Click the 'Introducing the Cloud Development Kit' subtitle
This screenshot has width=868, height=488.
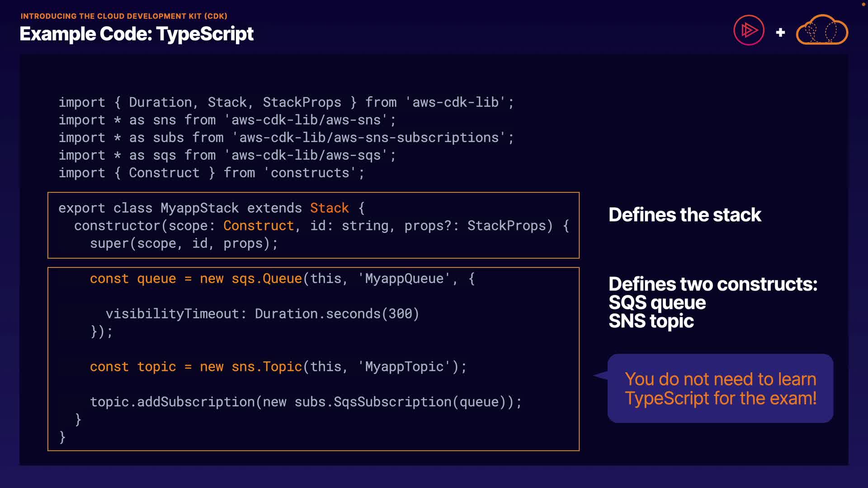(124, 16)
